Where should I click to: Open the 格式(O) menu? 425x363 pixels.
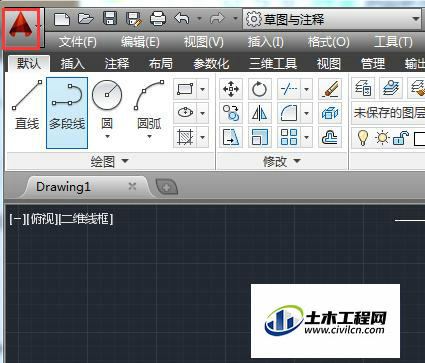328,42
